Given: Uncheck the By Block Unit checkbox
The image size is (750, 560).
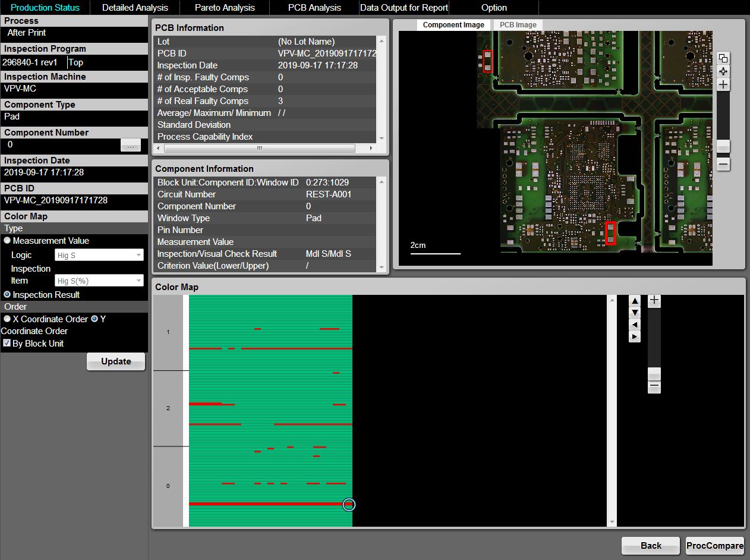Looking at the screenshot, I should point(7,344).
